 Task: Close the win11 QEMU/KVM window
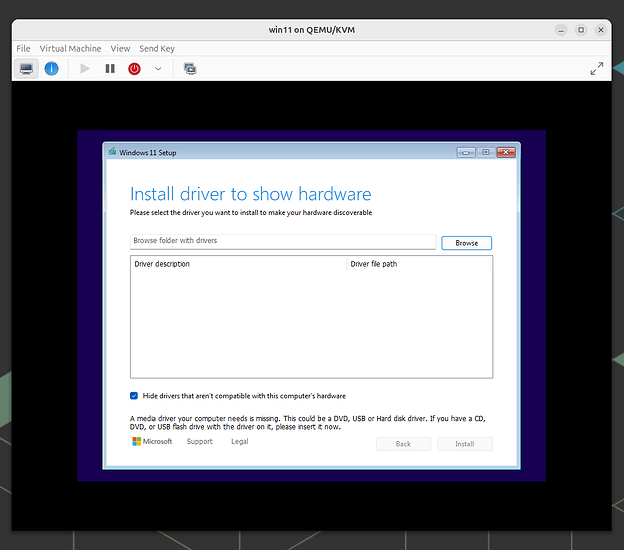pyautogui.click(x=601, y=30)
